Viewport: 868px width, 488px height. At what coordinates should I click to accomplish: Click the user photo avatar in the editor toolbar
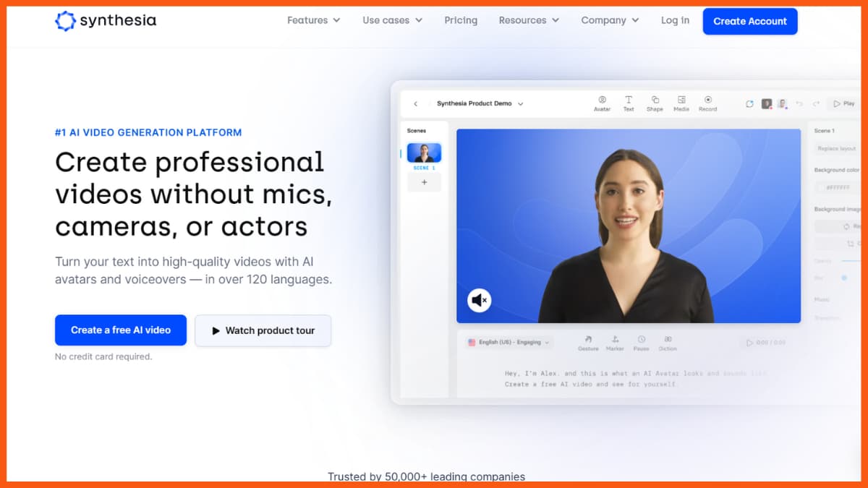point(782,104)
